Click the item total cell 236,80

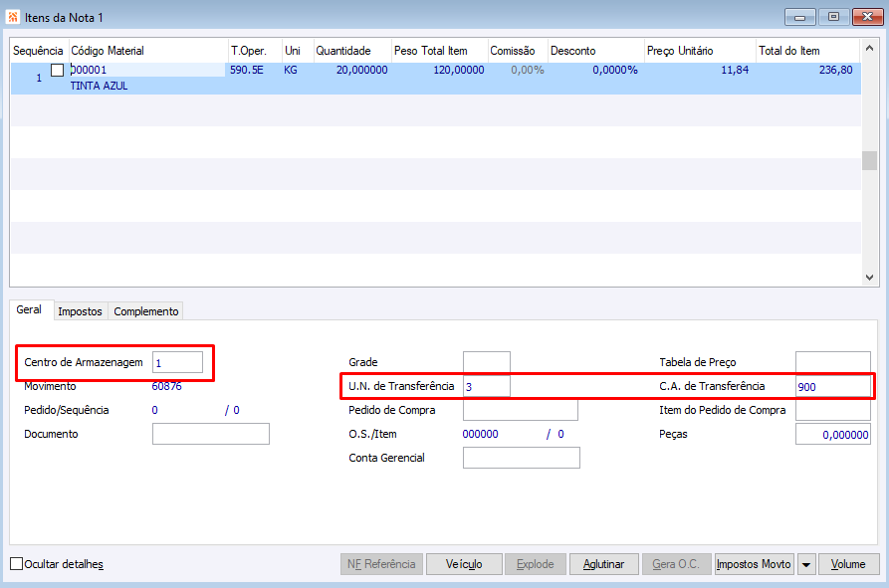[835, 70]
